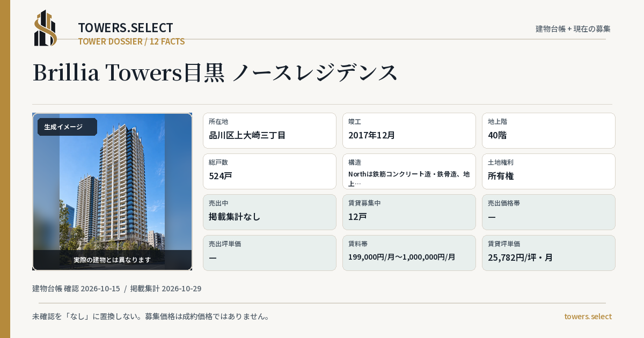644x338 pixels.
Task: Select the 土地権利 card showing 所有権
Action: 548,171
